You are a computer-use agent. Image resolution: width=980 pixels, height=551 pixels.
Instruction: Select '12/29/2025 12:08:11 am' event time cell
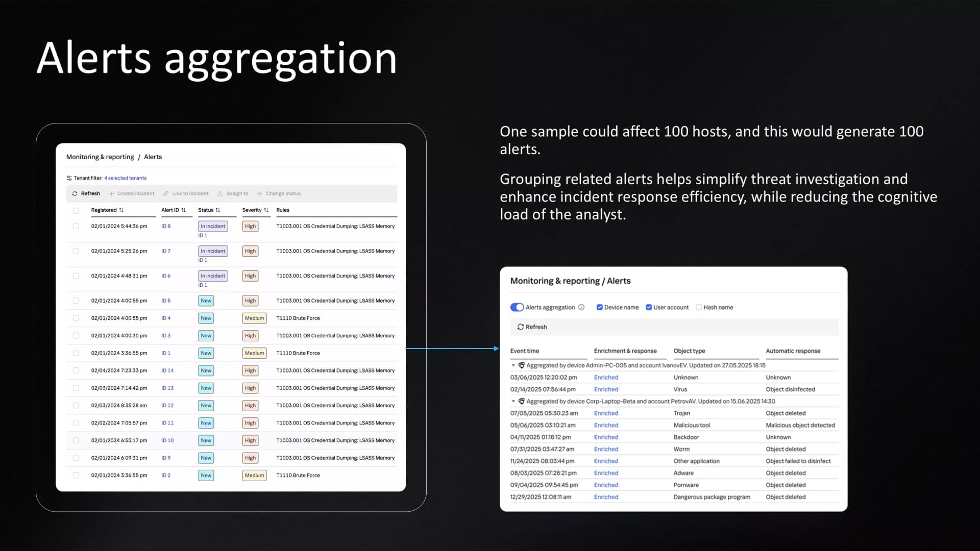(541, 497)
